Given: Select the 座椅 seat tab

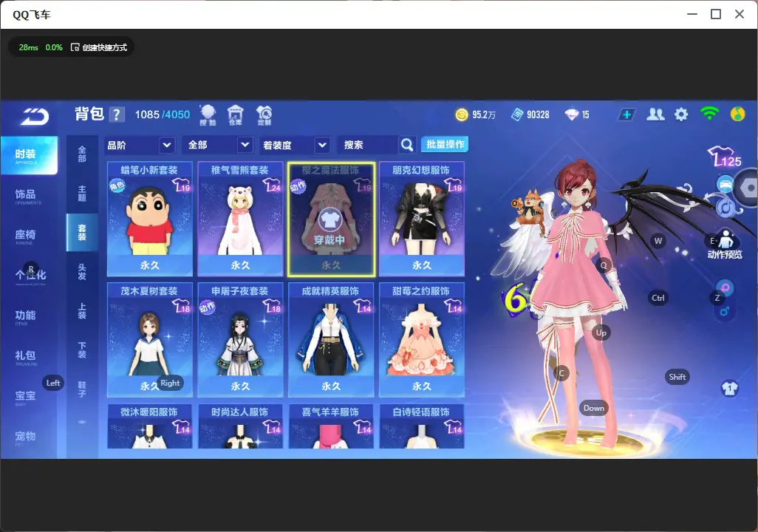Looking at the screenshot, I should [26, 236].
